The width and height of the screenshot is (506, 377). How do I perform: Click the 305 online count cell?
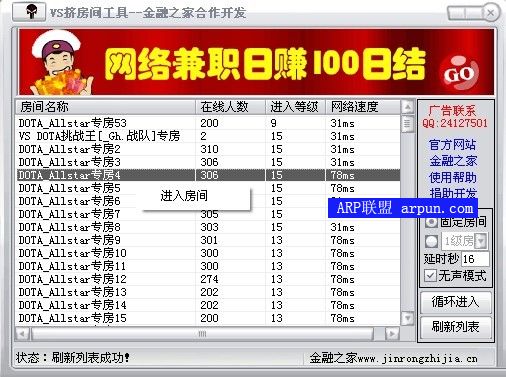209,214
